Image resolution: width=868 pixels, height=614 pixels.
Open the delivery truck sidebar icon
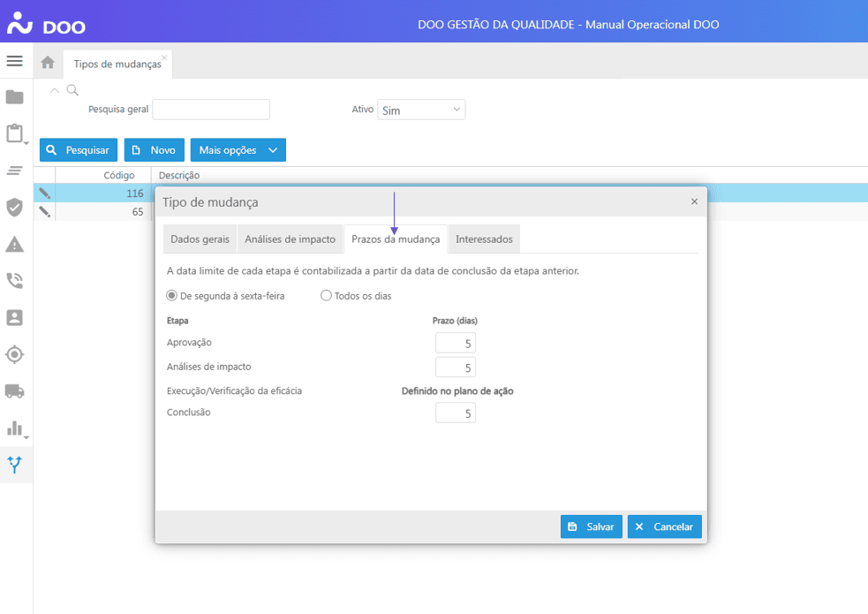click(x=14, y=390)
